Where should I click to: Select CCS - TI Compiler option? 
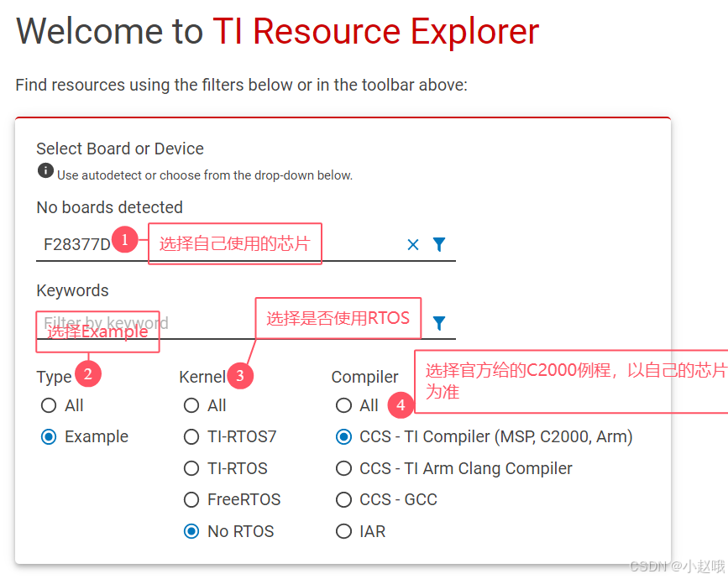coord(343,436)
